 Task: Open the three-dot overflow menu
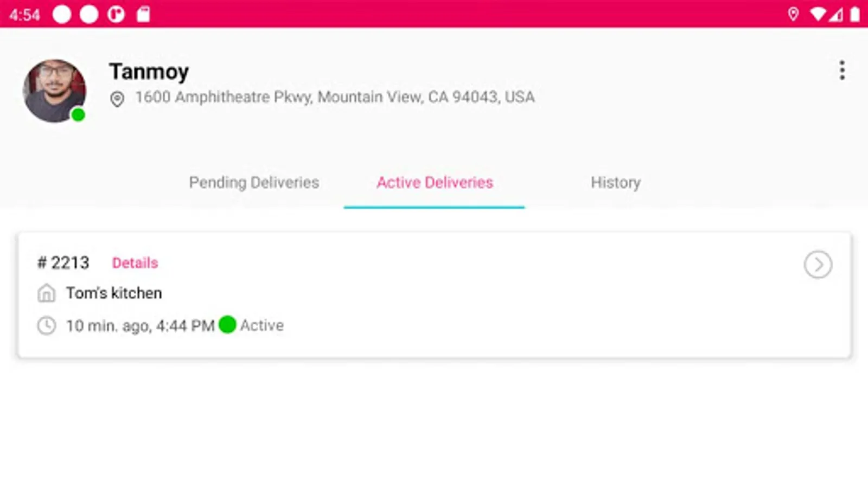click(842, 70)
